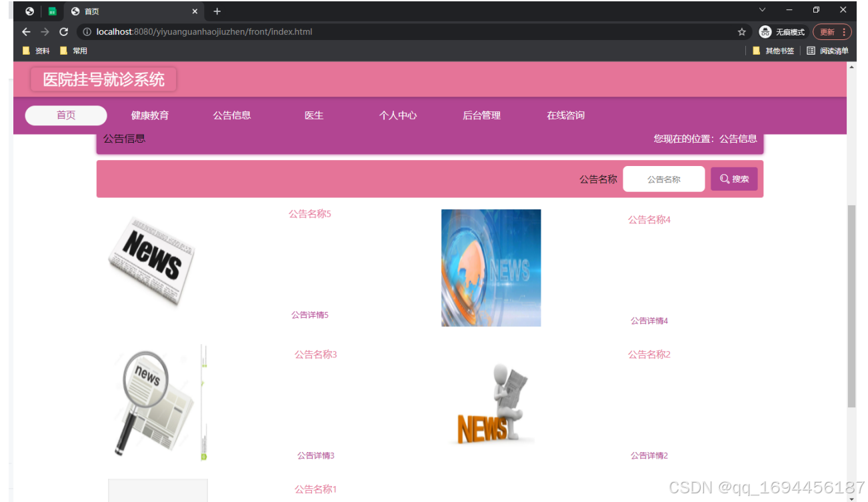The height and width of the screenshot is (502, 868).
Task: Click the vertical page scrollbar thumb
Action: (851, 306)
